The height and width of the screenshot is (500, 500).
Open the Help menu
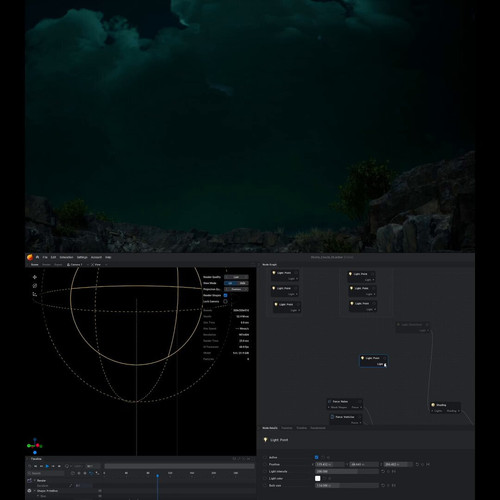click(108, 257)
